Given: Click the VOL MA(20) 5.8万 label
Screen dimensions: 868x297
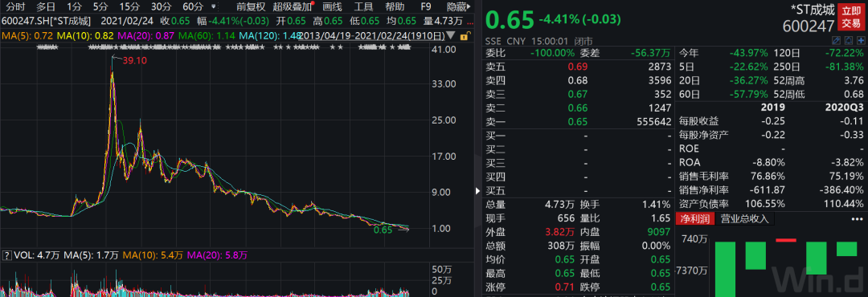Looking at the screenshot, I should [x=218, y=255].
